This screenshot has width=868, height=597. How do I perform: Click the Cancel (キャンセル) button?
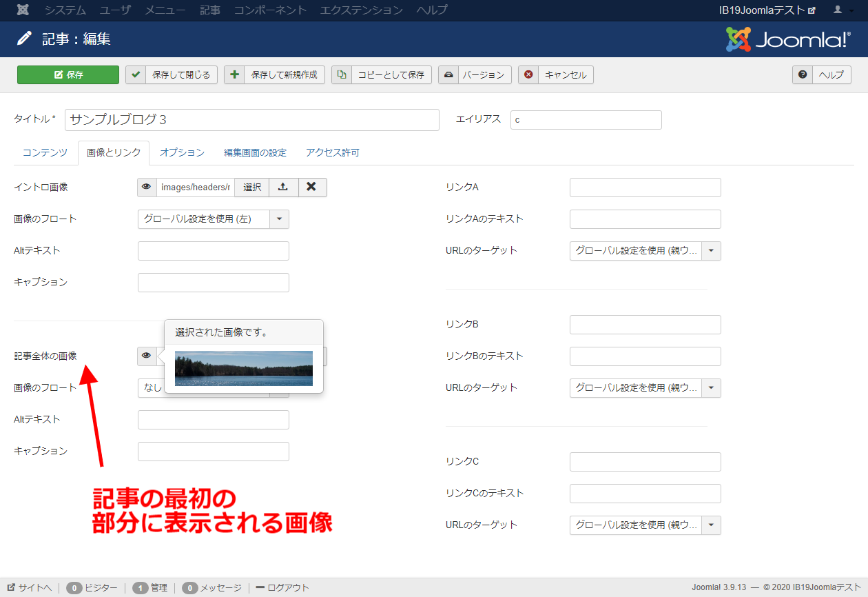tap(557, 75)
